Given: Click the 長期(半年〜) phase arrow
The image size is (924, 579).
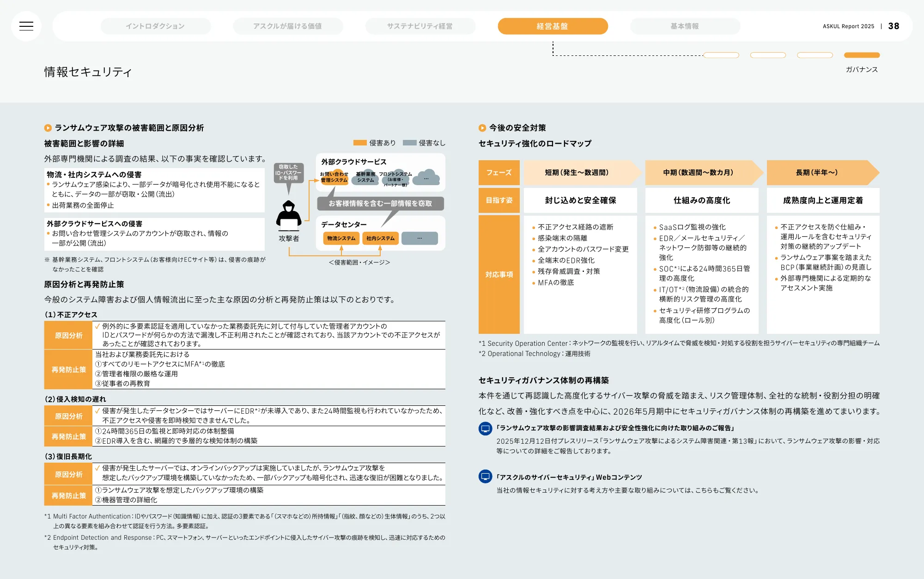Looking at the screenshot, I should tap(823, 173).
